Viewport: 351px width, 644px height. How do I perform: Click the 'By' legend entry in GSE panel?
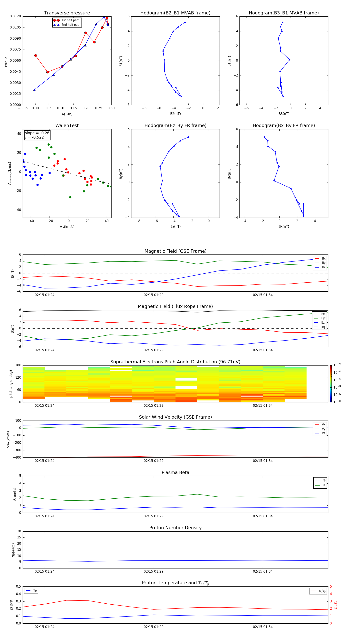(x=320, y=263)
